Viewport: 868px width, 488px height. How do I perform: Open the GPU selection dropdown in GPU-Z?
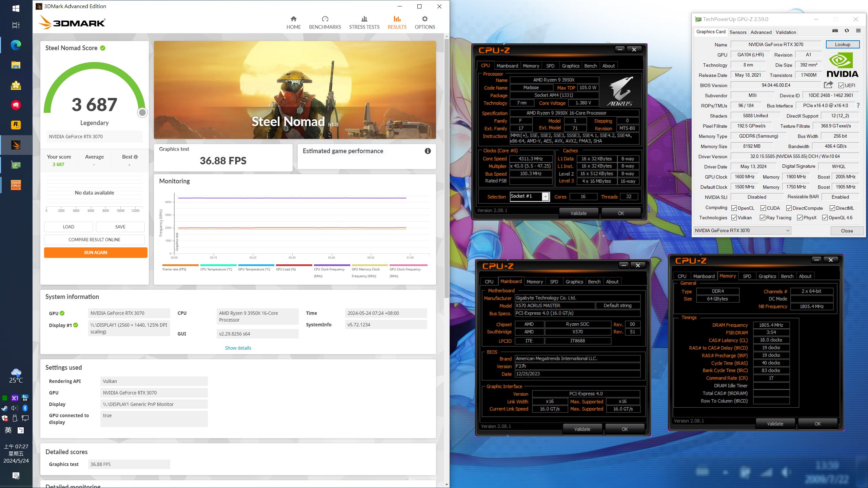[742, 230]
